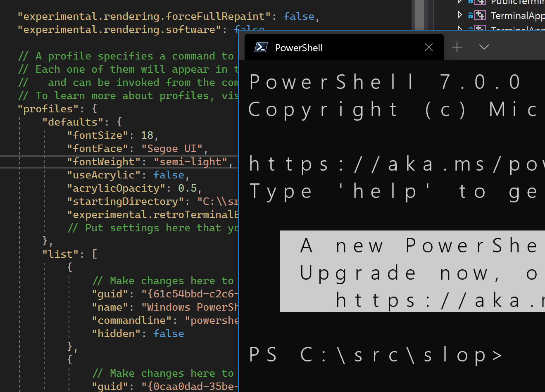Click the false value of useAcrylic
The width and height of the screenshot is (545, 392).
click(169, 175)
